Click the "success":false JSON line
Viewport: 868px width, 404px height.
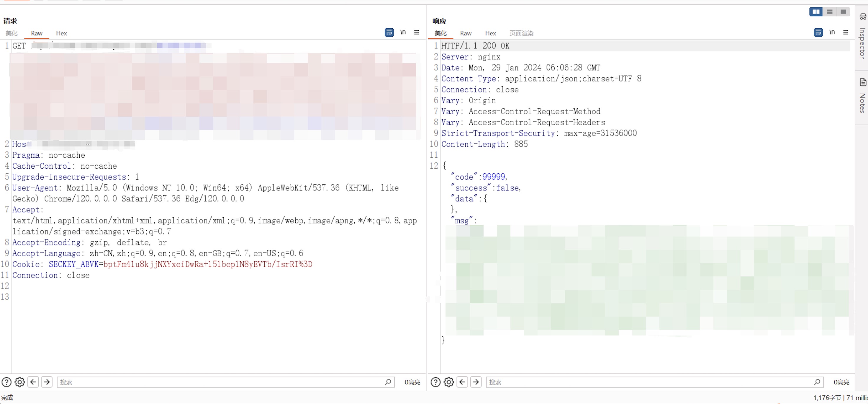point(486,188)
